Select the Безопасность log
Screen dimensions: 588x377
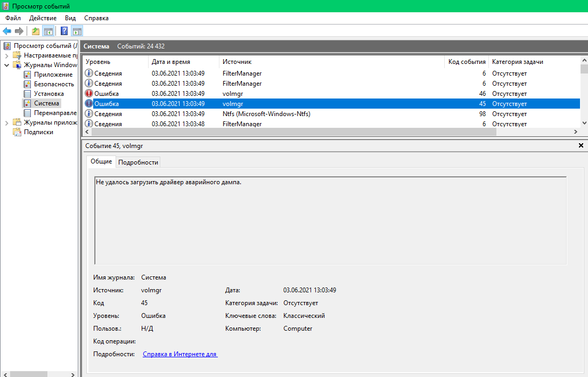click(54, 84)
